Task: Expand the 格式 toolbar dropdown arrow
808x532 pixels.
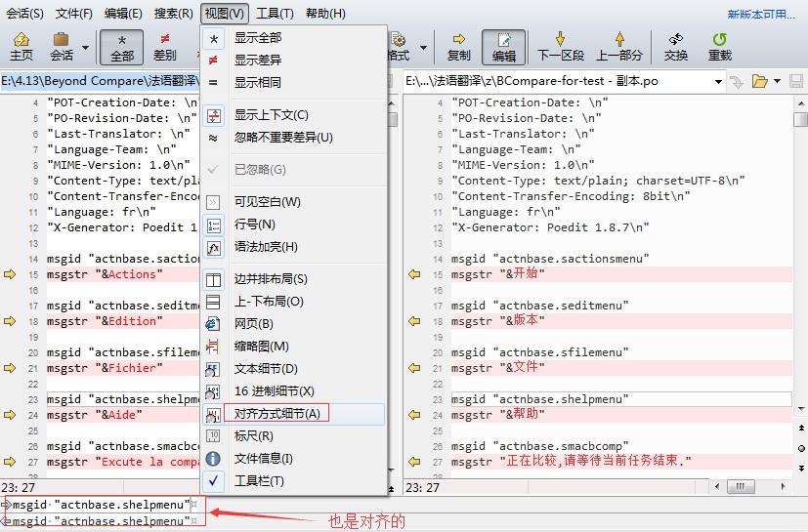Action: [424, 48]
